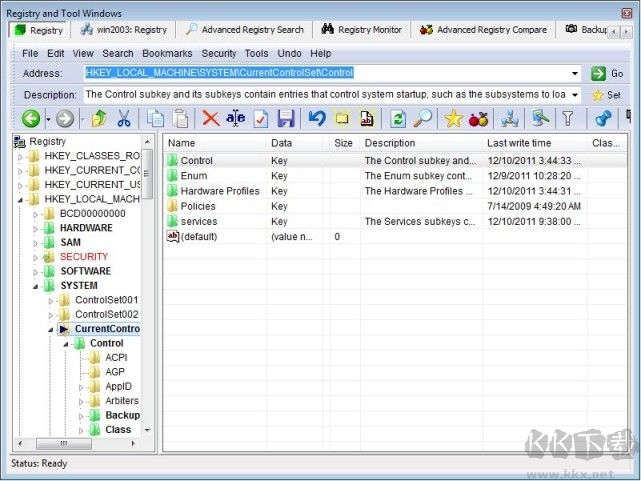Click the red X Delete icon
Viewport: 641px width, 481px height.
click(x=211, y=119)
